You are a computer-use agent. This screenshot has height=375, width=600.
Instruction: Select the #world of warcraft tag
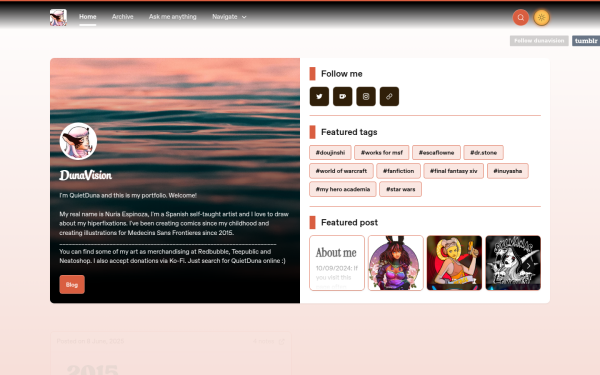[x=341, y=171]
